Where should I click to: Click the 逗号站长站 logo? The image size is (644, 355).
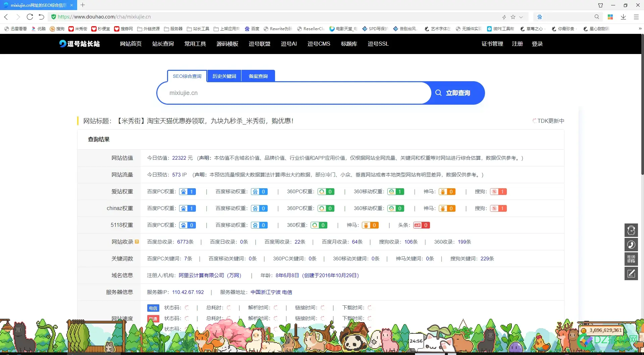(x=79, y=44)
